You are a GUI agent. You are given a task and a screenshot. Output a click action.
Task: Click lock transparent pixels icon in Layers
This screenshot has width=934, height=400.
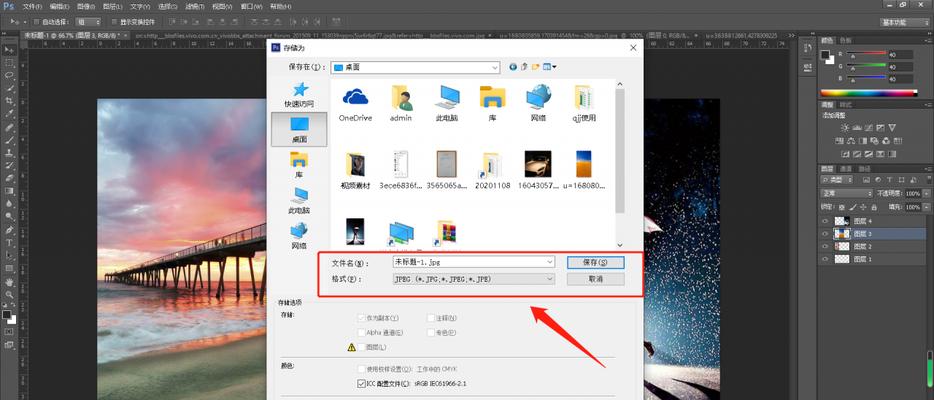tap(842, 207)
